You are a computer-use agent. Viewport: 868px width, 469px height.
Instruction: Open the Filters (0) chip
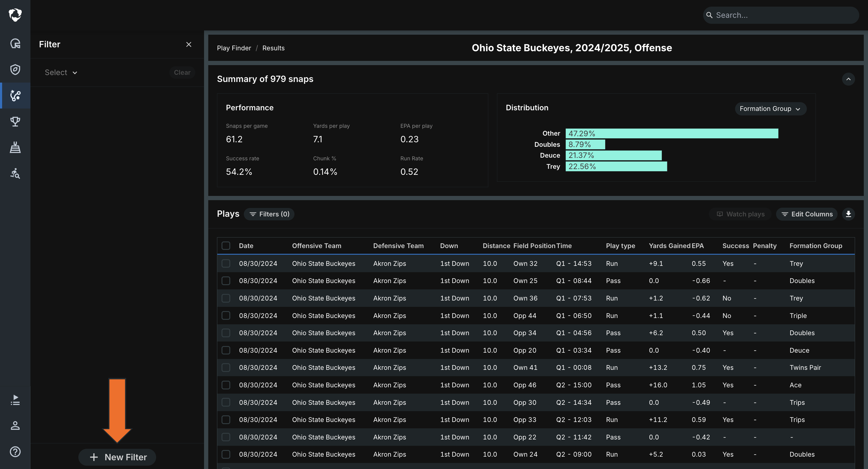[269, 214]
